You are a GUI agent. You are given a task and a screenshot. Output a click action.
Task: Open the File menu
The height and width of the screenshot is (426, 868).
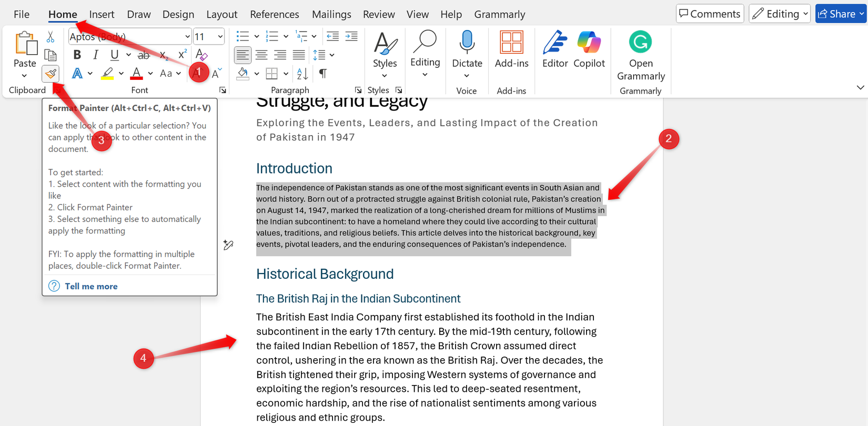(22, 14)
